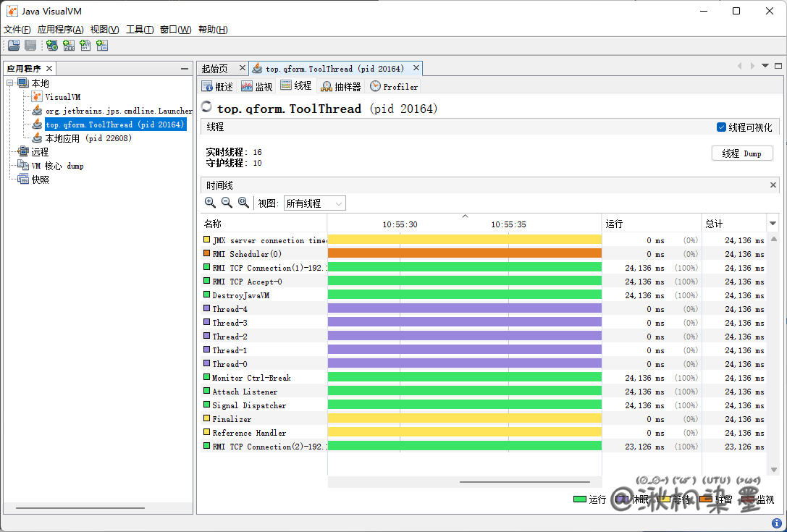Close the 时间线 timeline section
This screenshot has width=787, height=532.
pyautogui.click(x=773, y=185)
